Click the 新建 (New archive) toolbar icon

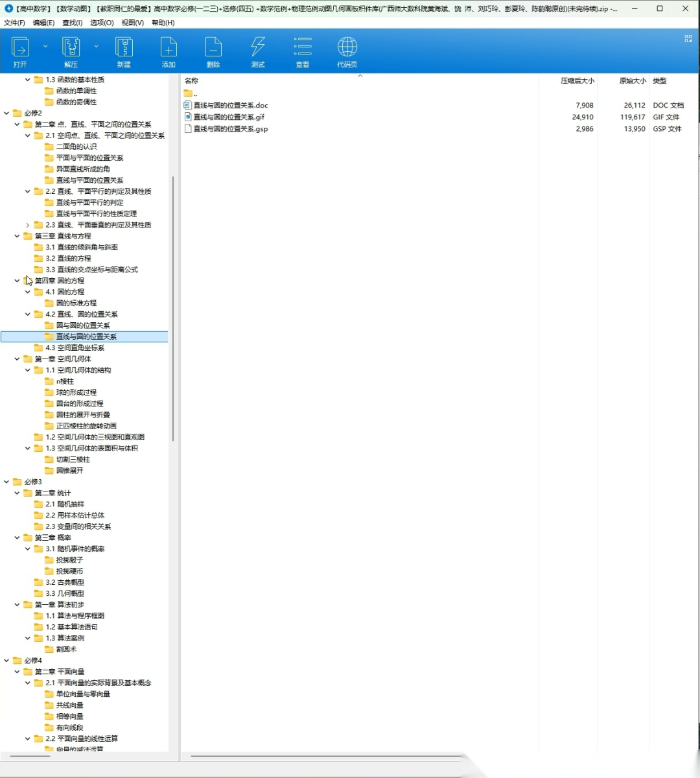[124, 51]
